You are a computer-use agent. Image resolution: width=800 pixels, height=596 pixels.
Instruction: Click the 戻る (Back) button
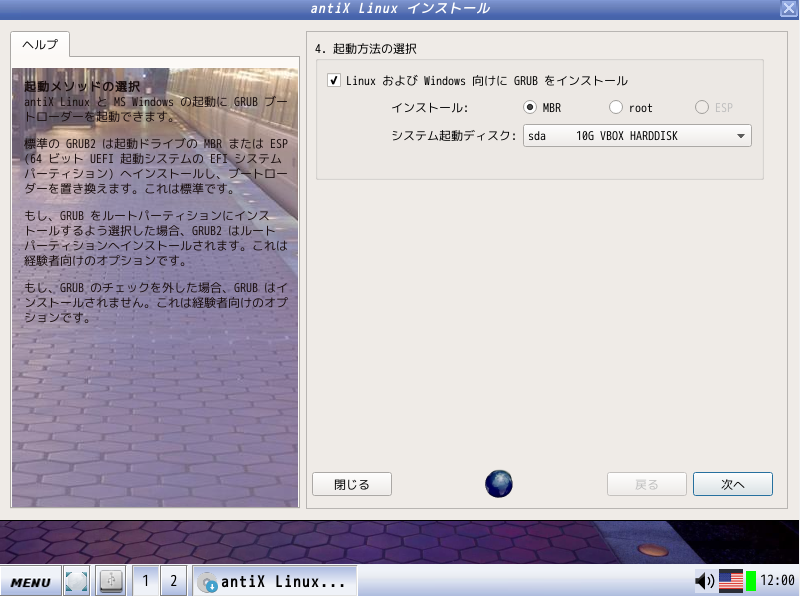point(646,484)
